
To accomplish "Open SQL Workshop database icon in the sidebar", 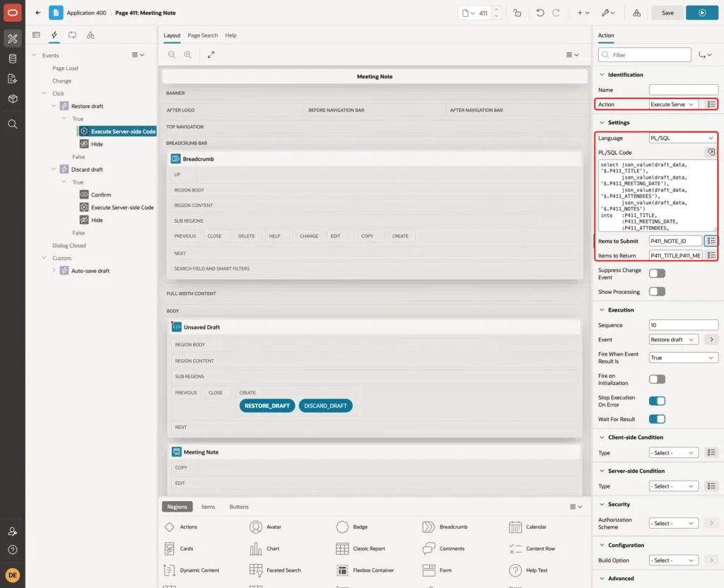I will point(13,59).
